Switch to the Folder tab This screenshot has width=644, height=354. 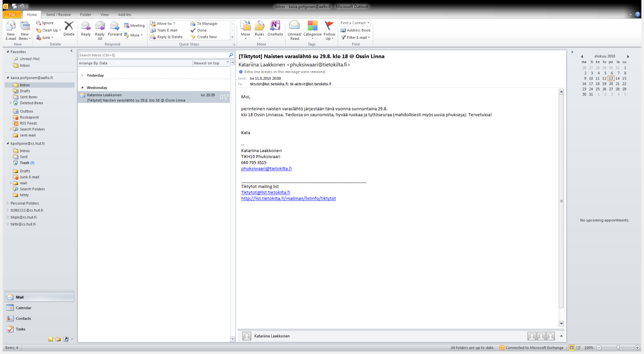pyautogui.click(x=86, y=15)
